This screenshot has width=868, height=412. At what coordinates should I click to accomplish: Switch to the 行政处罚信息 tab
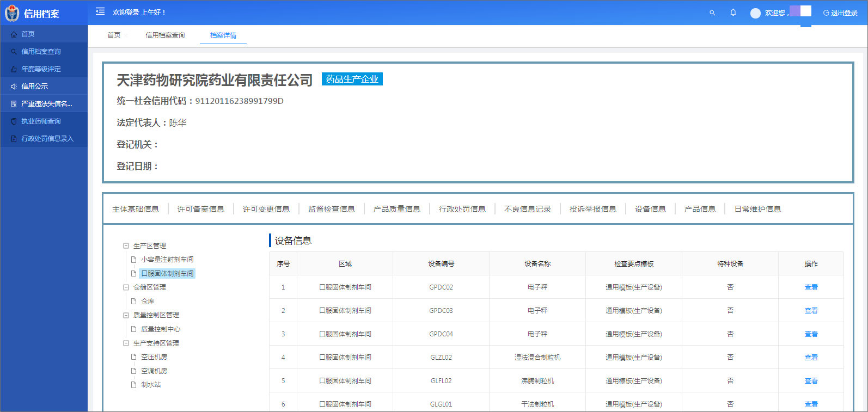click(x=462, y=209)
